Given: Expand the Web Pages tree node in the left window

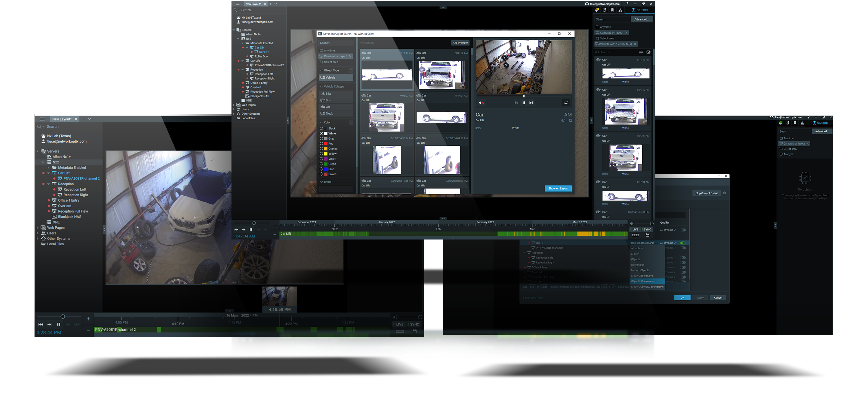Looking at the screenshot, I should point(37,228).
